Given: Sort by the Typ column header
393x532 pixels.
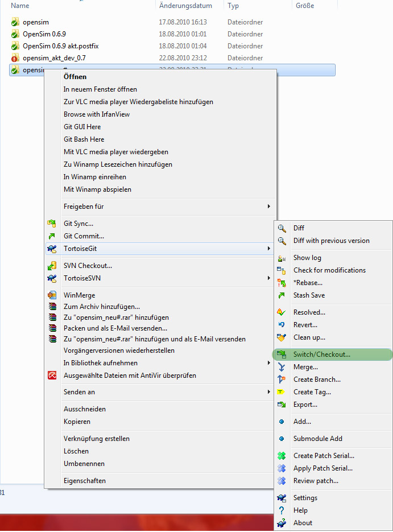Looking at the screenshot, I should [233, 6].
